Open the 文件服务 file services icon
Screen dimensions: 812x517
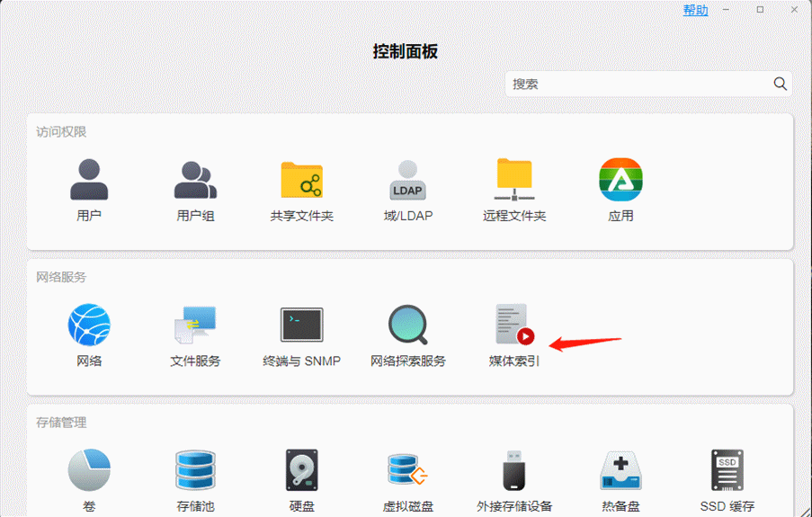[x=195, y=325]
